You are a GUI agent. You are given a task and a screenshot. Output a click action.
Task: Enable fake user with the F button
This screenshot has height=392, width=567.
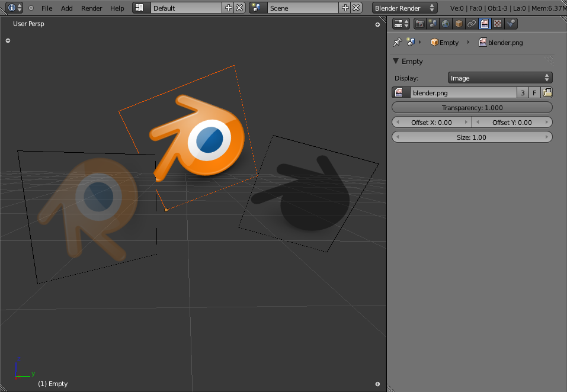[x=534, y=92]
